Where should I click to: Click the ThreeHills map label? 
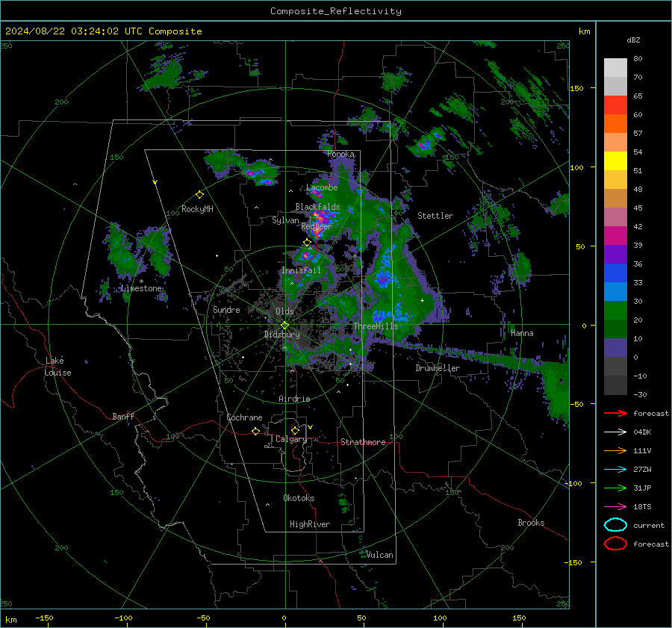coord(376,326)
